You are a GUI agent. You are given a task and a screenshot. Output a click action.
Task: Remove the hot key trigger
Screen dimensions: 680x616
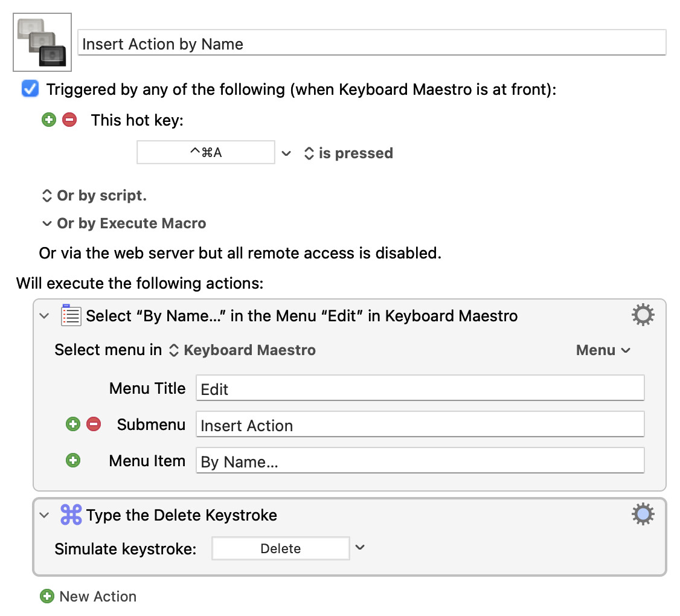coord(70,120)
